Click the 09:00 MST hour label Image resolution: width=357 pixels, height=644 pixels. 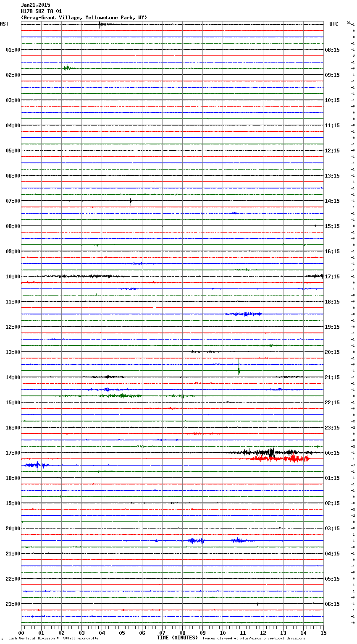tap(13, 251)
